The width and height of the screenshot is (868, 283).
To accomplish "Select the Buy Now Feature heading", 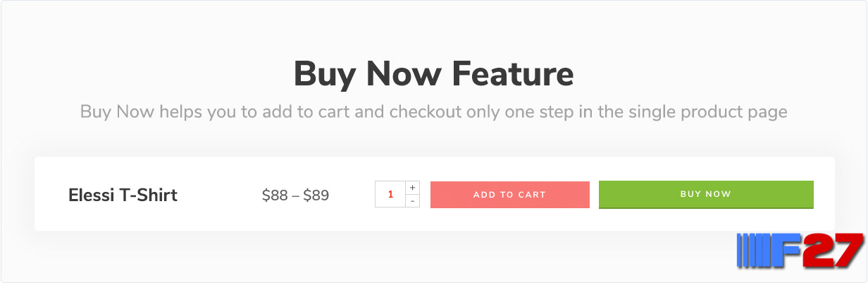I will click(434, 73).
